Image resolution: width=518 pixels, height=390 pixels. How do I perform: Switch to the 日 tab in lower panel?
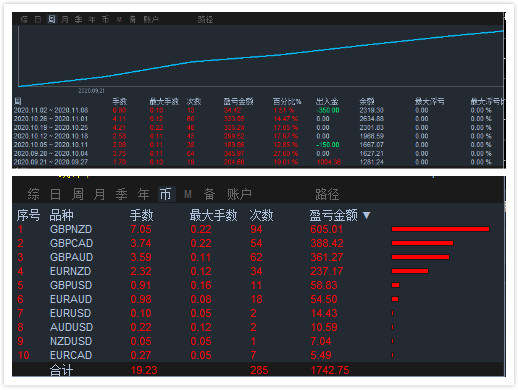point(55,194)
